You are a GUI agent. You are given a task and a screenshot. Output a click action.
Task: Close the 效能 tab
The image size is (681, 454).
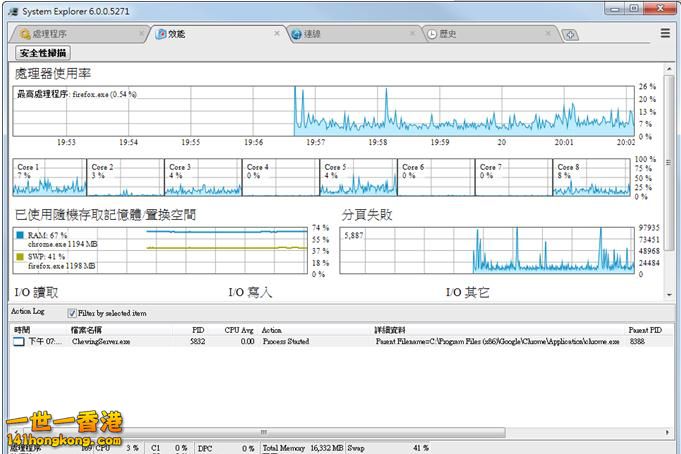point(277,34)
